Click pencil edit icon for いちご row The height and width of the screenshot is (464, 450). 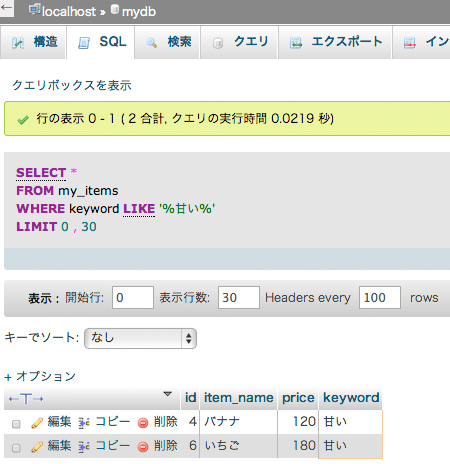pos(37,447)
